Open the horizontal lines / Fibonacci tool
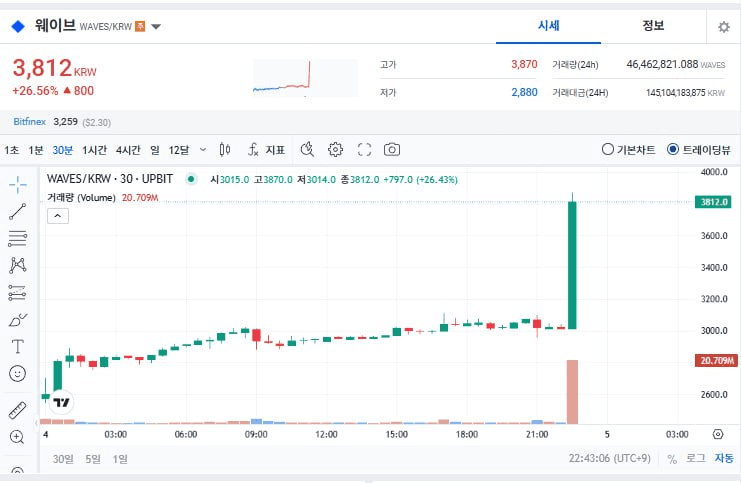The height and width of the screenshot is (483, 741). [17, 238]
